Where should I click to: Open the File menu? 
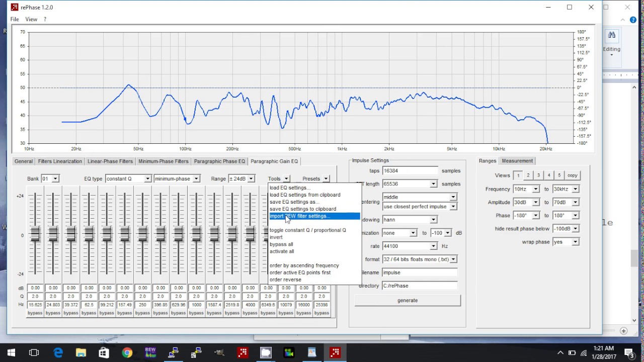point(15,19)
